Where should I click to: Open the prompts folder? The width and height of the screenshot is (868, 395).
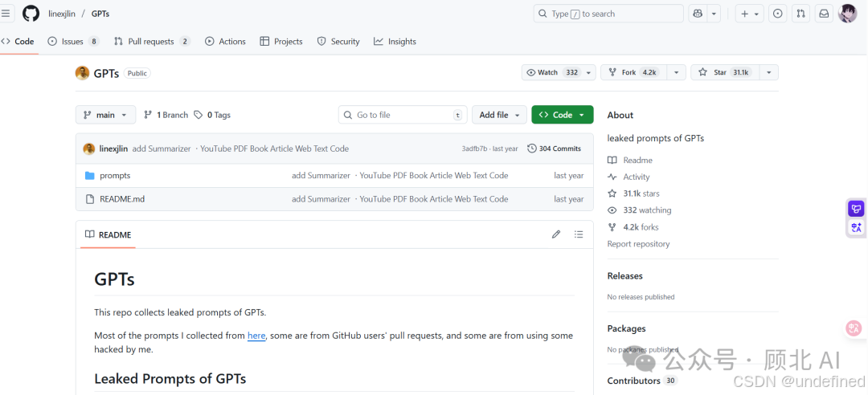coord(115,175)
